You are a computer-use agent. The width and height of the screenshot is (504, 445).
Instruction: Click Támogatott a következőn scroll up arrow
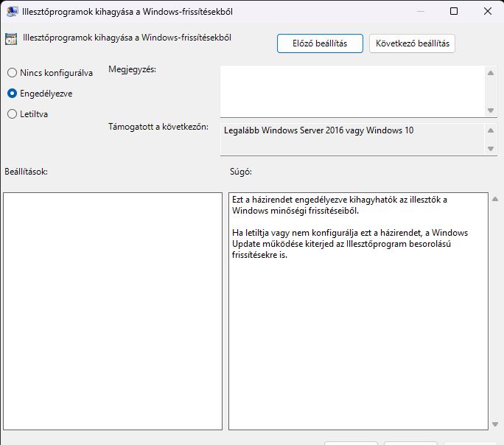(x=491, y=130)
